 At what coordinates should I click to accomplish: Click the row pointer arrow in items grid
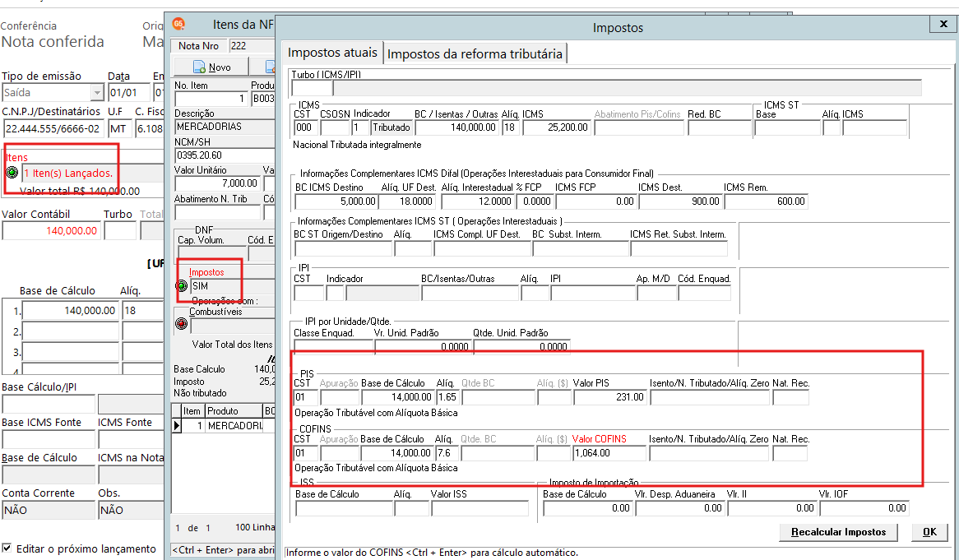click(177, 425)
